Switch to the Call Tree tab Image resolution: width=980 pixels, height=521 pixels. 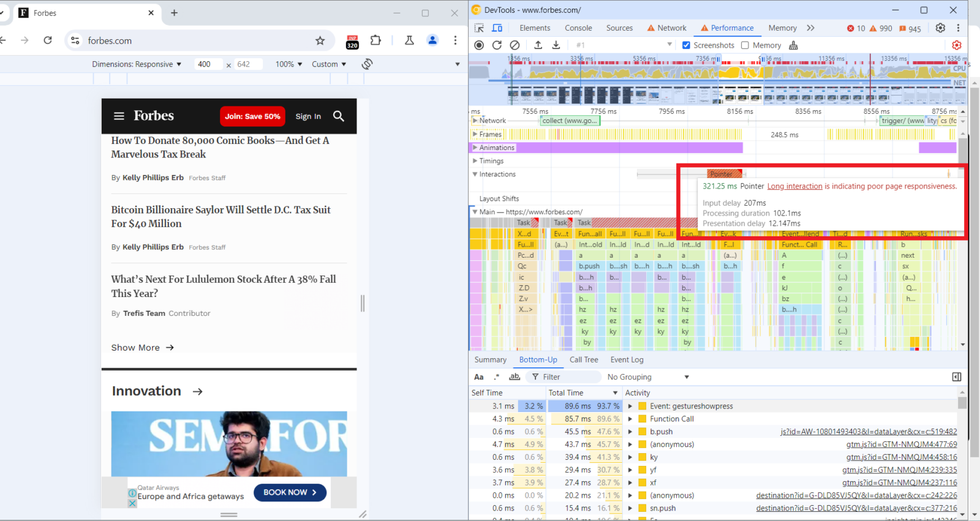tap(583, 360)
